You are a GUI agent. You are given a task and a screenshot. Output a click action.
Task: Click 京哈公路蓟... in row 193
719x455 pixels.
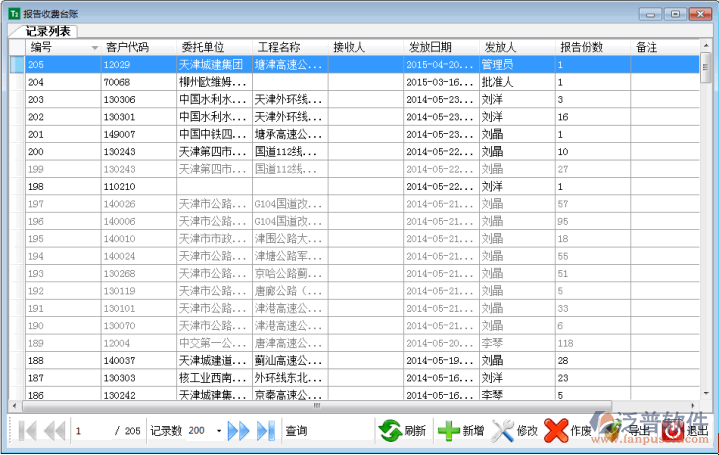288,274
